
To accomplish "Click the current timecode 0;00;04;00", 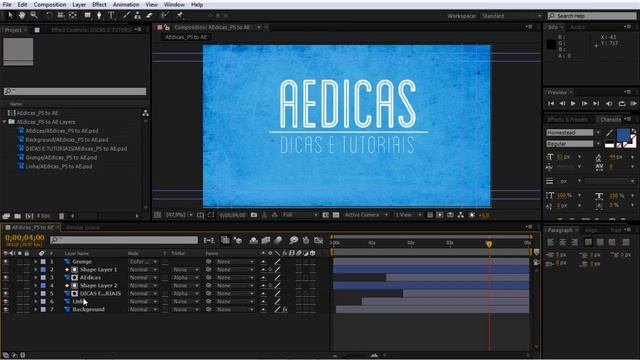I will click(24, 238).
